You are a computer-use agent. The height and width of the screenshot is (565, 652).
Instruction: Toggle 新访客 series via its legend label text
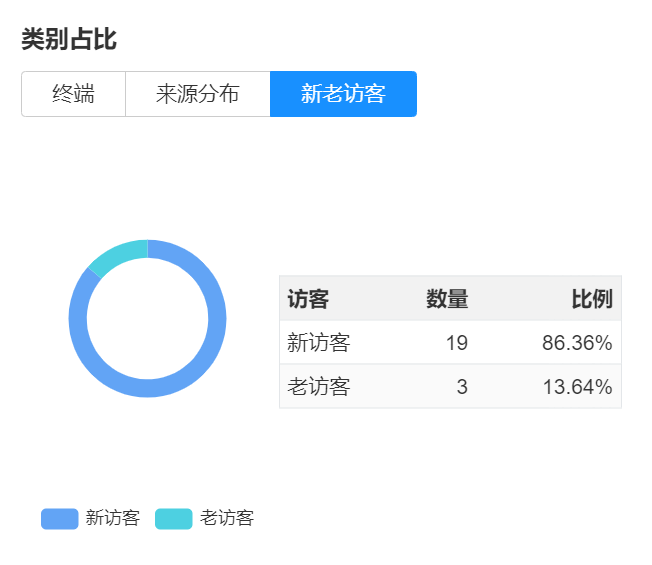[112, 518]
